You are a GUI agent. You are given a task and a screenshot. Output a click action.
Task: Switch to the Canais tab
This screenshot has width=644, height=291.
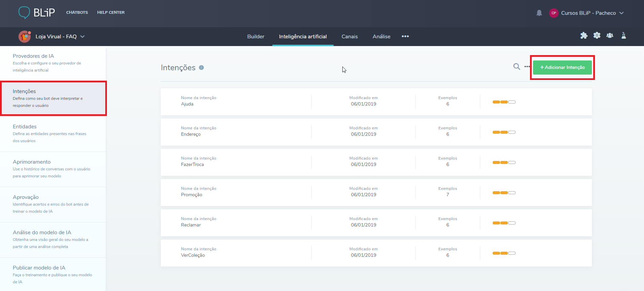tap(349, 37)
